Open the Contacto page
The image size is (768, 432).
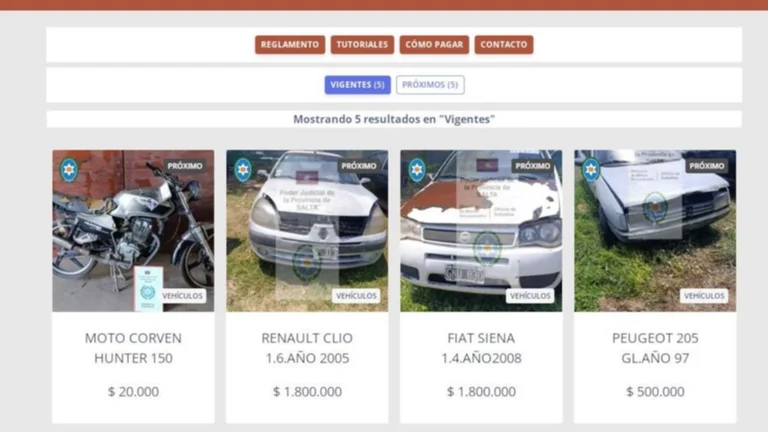point(504,45)
